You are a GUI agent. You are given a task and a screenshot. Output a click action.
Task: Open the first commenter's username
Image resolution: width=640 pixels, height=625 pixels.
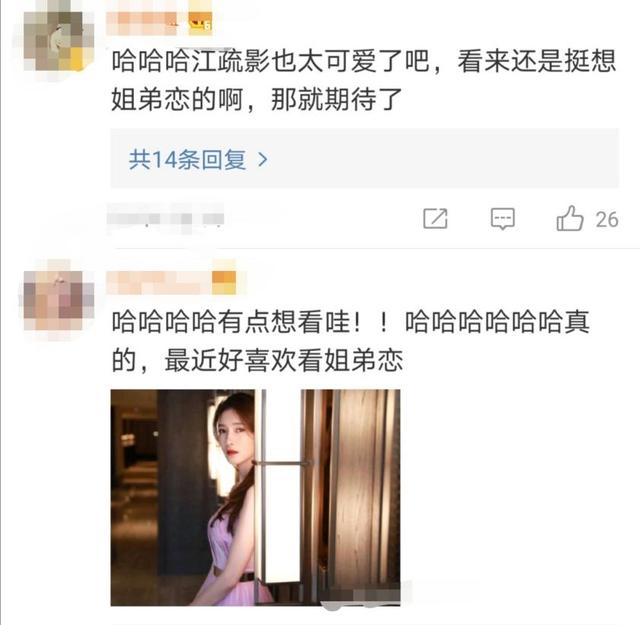[x=142, y=23]
